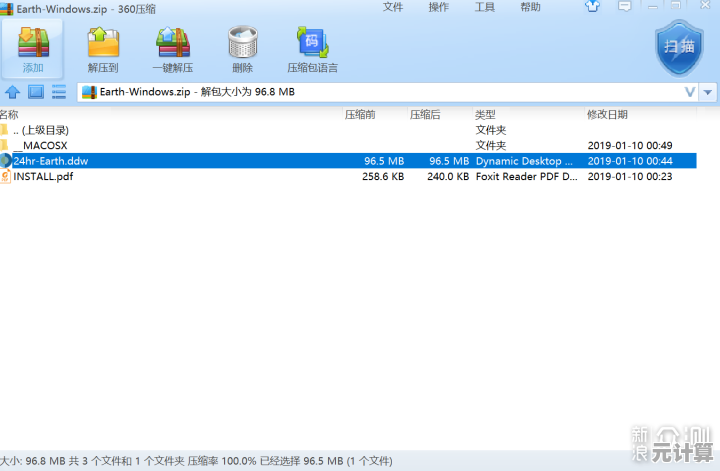The image size is (720, 471).
Task: Click the __MACOSX folder icon
Action: pyautogui.click(x=4, y=146)
